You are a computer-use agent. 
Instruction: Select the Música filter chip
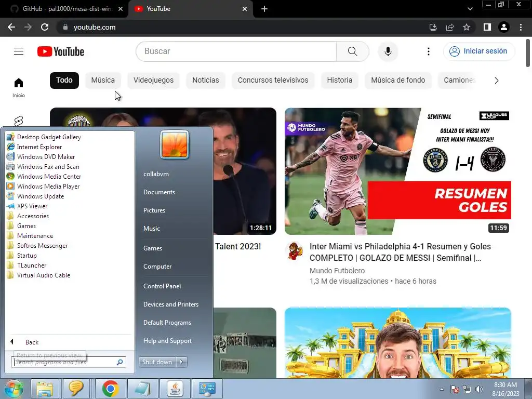coord(103,81)
